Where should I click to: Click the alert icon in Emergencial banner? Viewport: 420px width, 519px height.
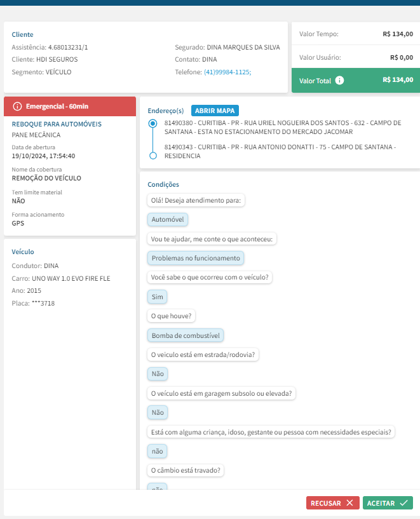point(17,106)
